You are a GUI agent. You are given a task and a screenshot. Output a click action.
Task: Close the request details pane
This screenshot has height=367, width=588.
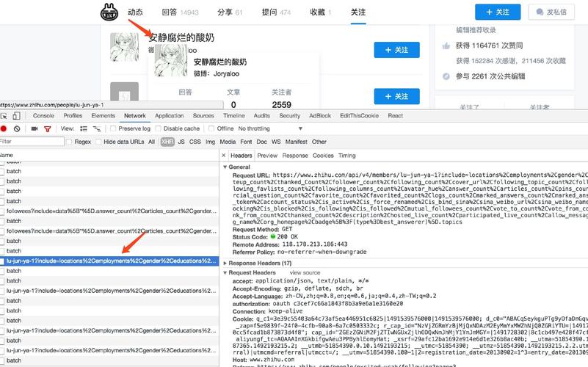tap(223, 155)
